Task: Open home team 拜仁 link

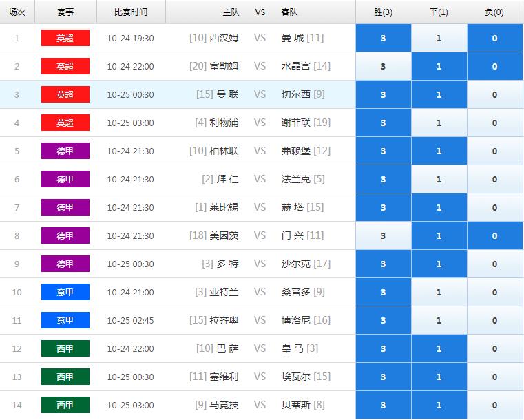Action: 227,179
